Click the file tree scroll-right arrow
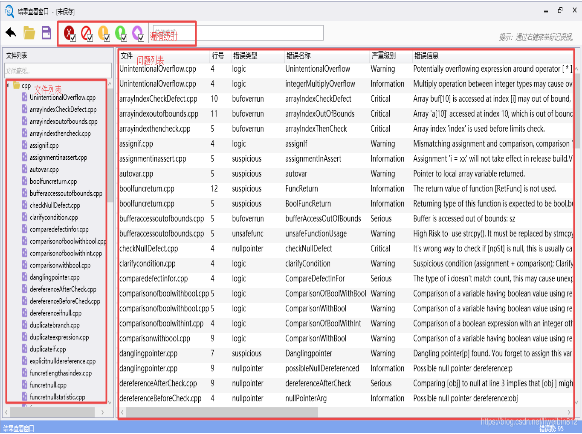Screen dimensions: 582x434 click(x=103, y=412)
